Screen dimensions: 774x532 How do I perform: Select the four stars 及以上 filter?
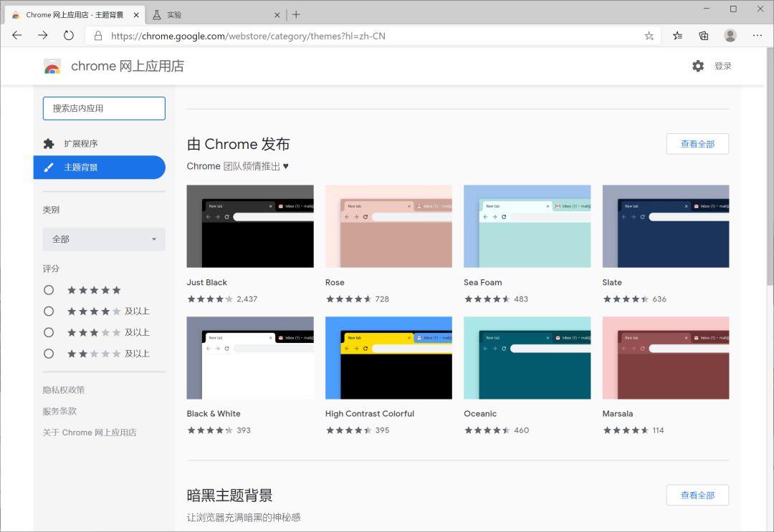(49, 311)
